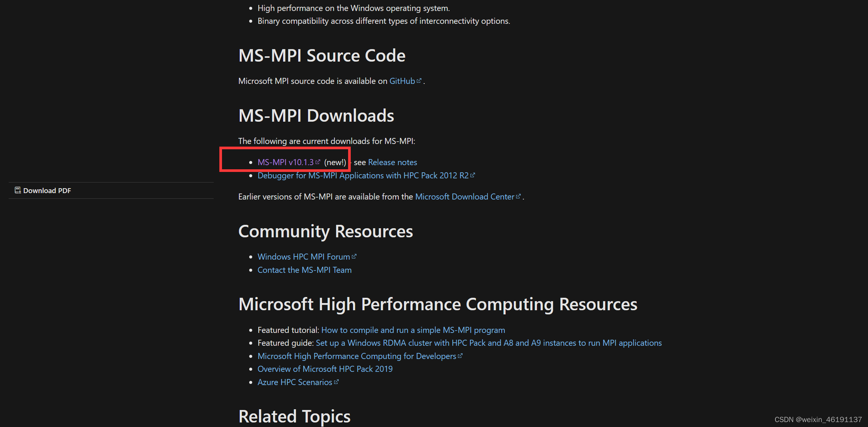Viewport: 868px width, 427px height.
Task: Click the MS-MPI Downloads heading
Action: [316, 116]
